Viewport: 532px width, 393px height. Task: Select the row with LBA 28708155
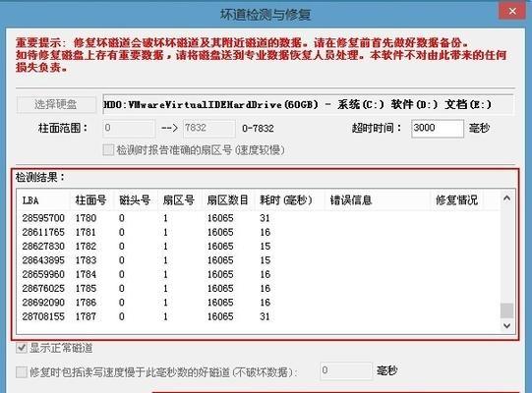[x=260, y=316]
